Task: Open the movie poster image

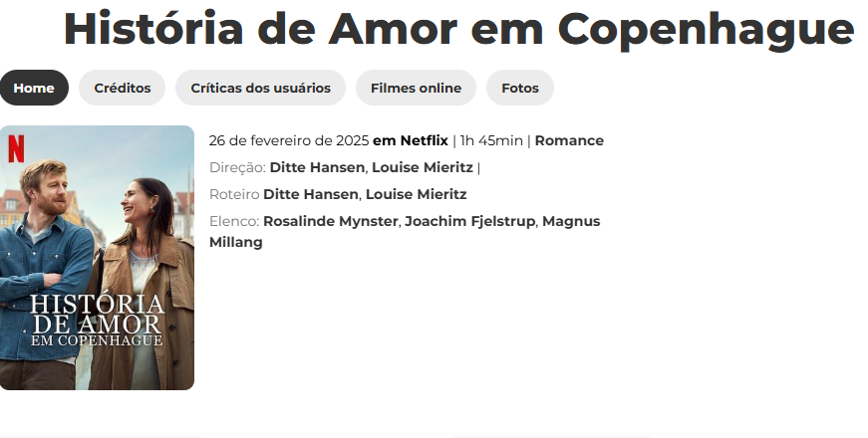Action: point(97,258)
